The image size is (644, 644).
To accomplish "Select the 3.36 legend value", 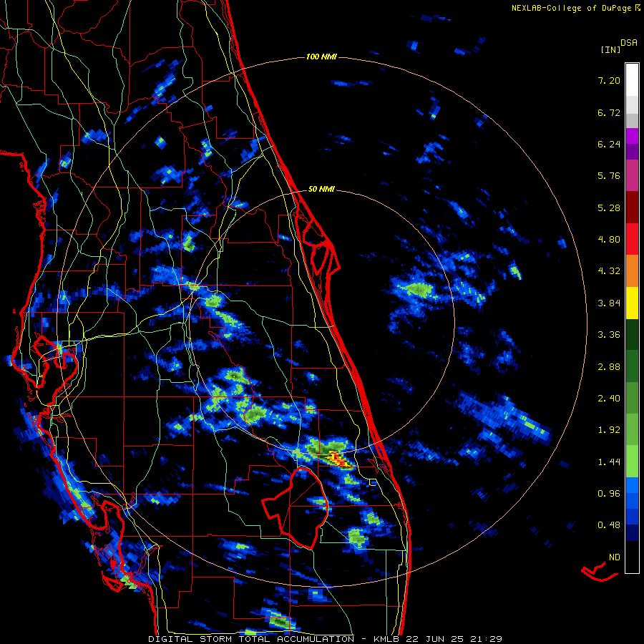I will (x=609, y=335).
